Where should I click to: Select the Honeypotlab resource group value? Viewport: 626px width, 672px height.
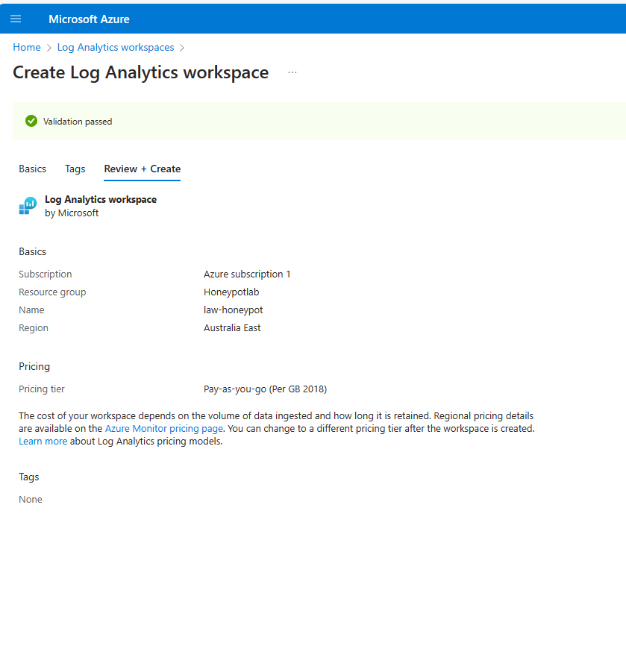[x=231, y=292]
